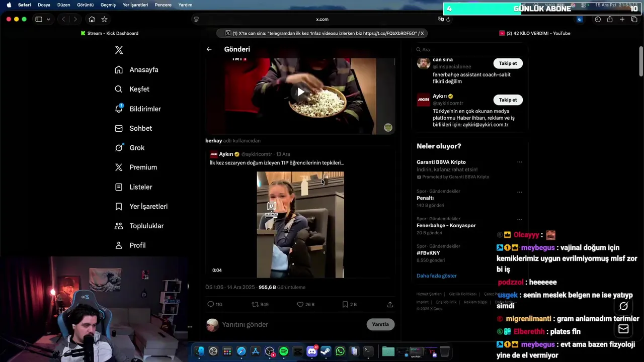The height and width of the screenshot is (362, 644).
Task: Open the Apple menu
Action: tap(9, 5)
